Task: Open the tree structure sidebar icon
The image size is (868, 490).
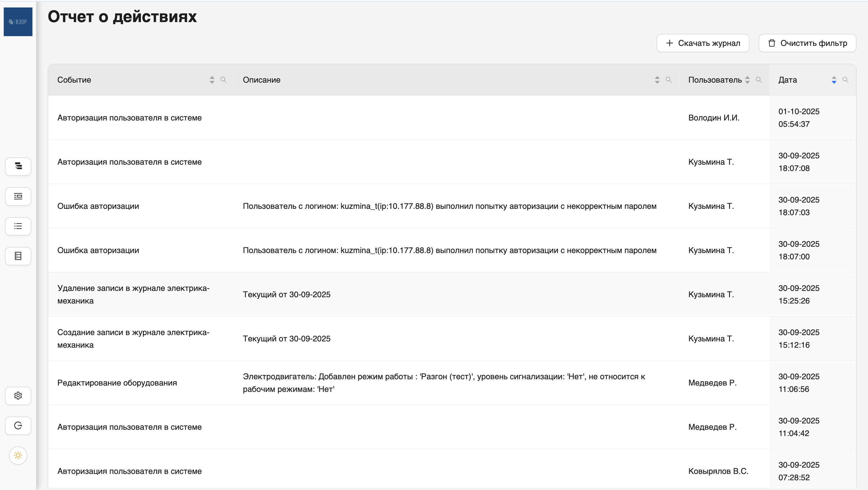Action: tap(18, 166)
